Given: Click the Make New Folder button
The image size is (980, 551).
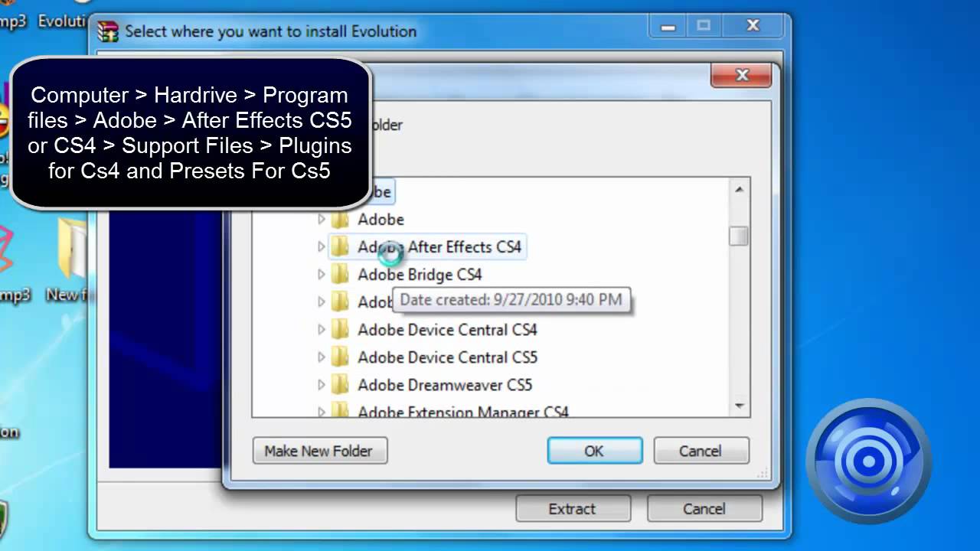Looking at the screenshot, I should [x=320, y=451].
